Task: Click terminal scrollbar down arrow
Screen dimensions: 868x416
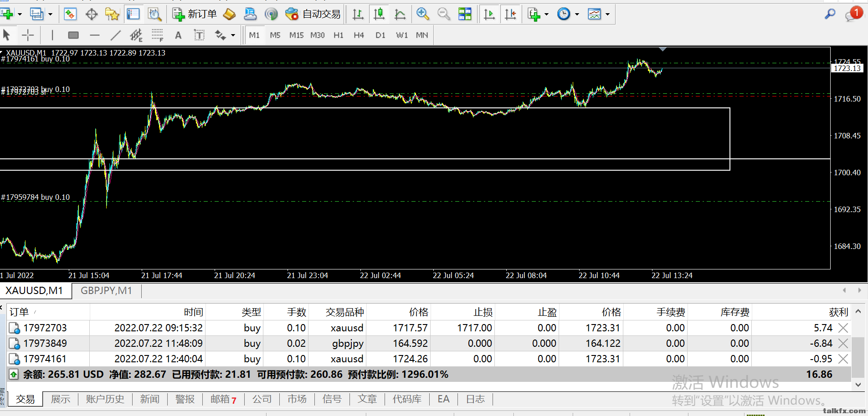Action: pos(858,385)
